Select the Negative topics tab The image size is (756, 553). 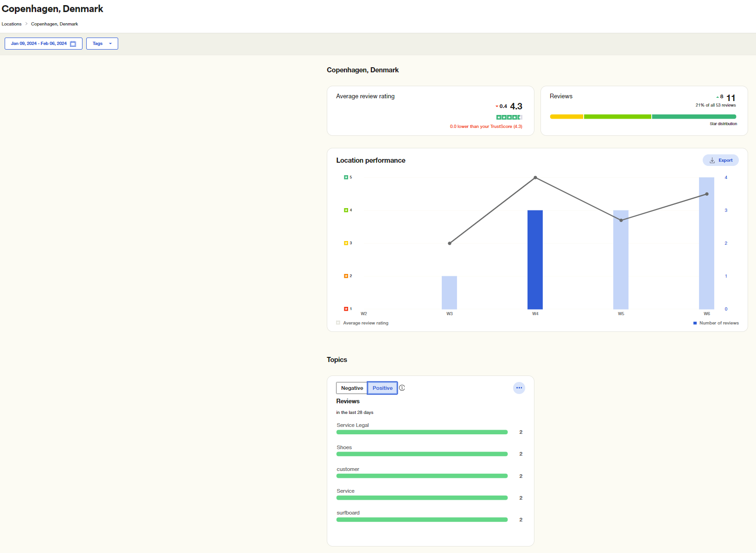(351, 388)
